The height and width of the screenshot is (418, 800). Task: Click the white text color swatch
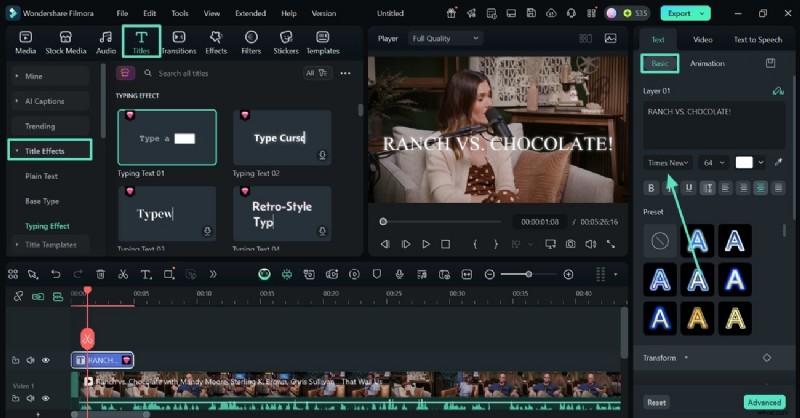(744, 162)
